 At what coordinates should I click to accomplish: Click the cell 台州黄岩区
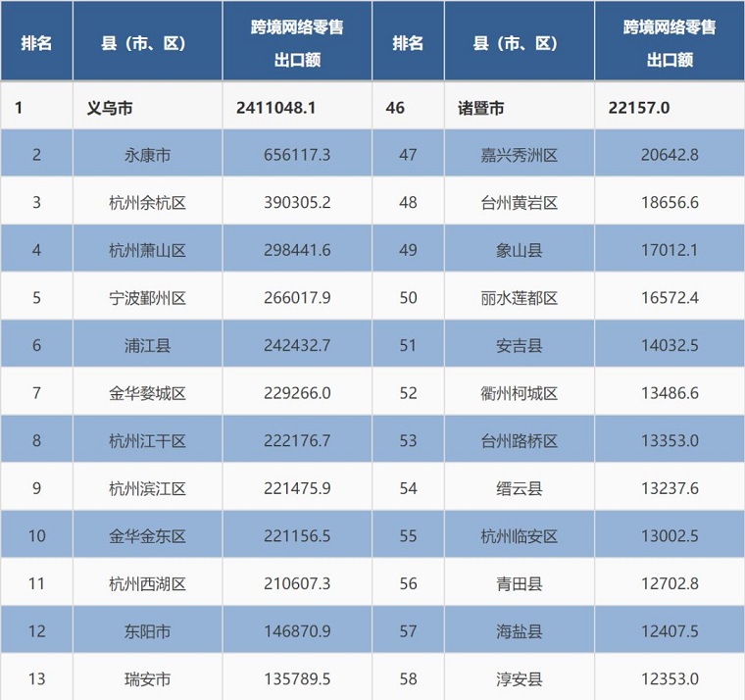pyautogui.click(x=520, y=202)
